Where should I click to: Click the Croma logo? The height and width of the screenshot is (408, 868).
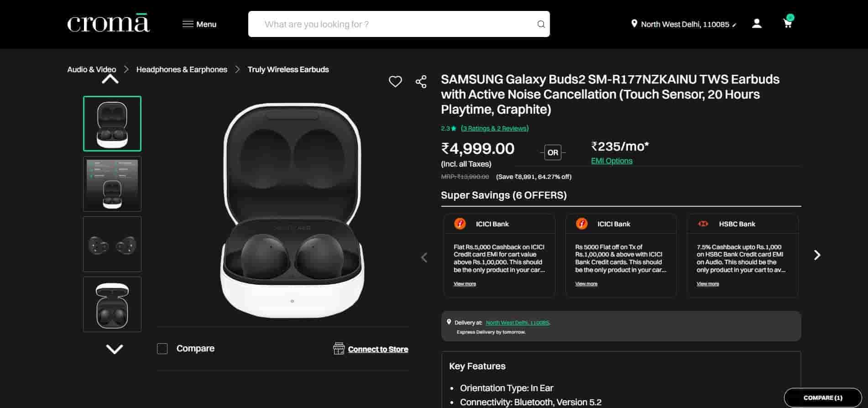(109, 24)
